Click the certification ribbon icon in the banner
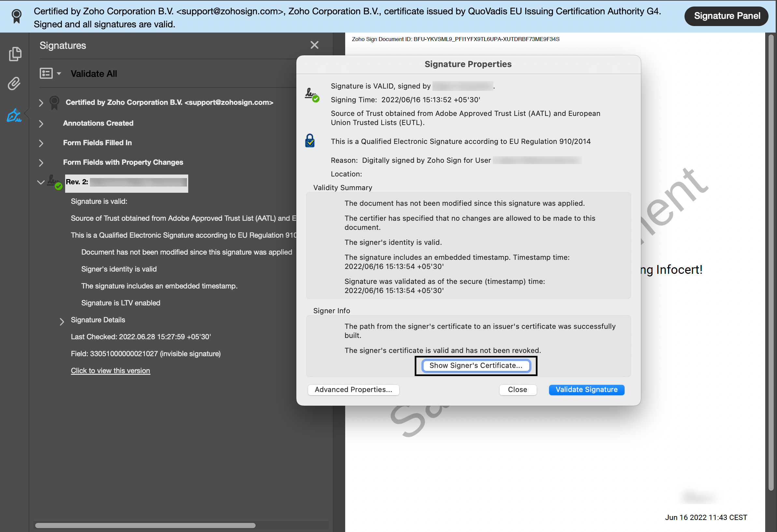Image resolution: width=777 pixels, height=532 pixels. click(x=16, y=16)
